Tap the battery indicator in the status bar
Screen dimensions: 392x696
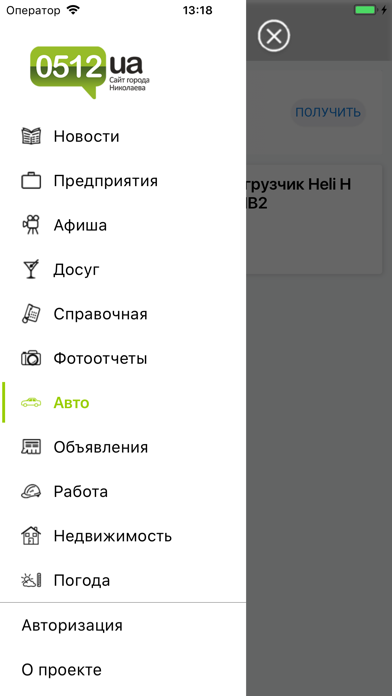click(365, 10)
